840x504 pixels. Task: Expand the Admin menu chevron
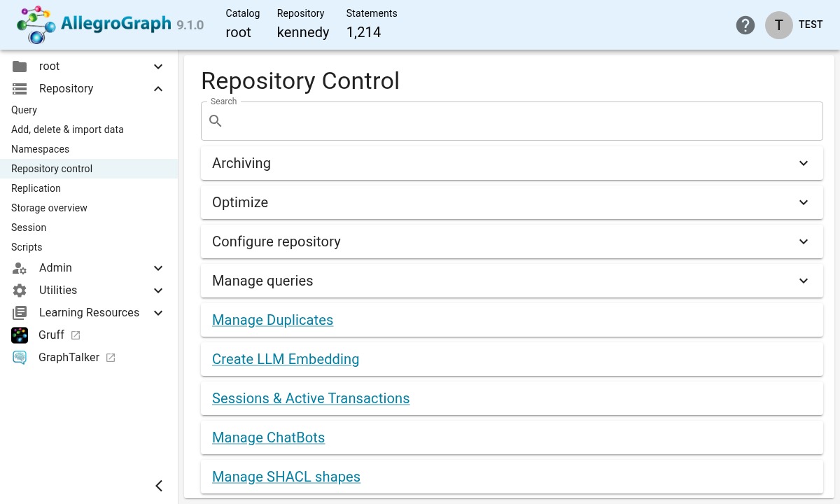(158, 268)
